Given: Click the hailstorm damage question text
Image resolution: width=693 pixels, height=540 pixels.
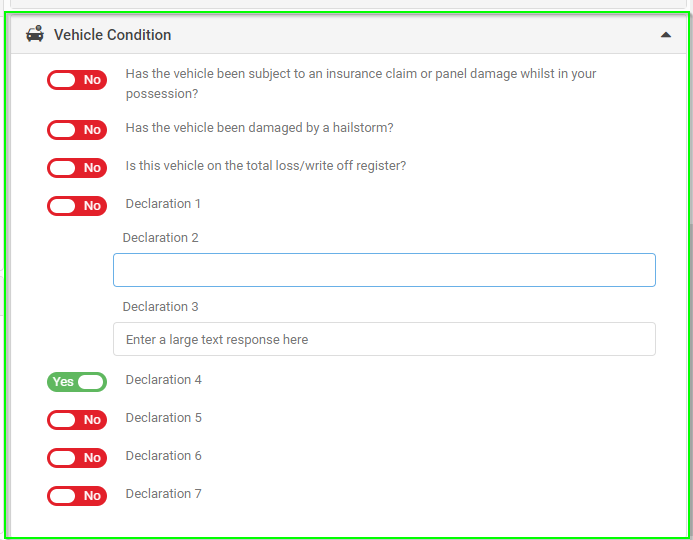Looking at the screenshot, I should [x=259, y=128].
